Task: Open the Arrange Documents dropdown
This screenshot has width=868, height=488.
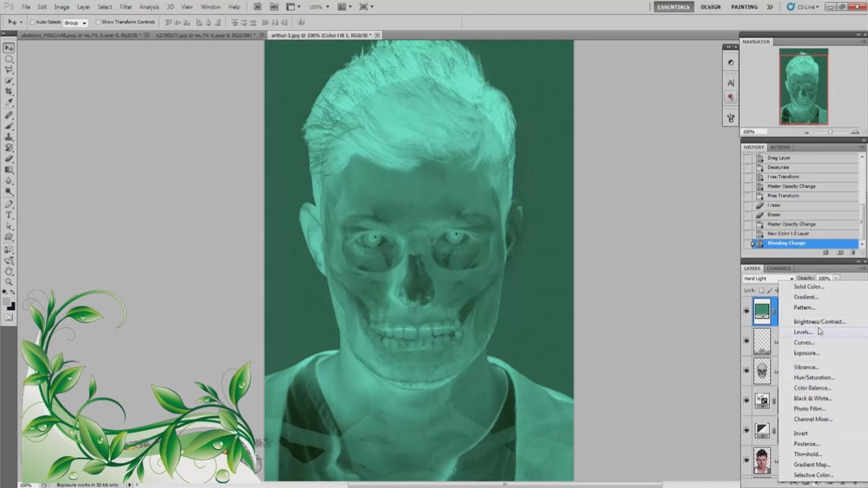Action: coord(347,7)
